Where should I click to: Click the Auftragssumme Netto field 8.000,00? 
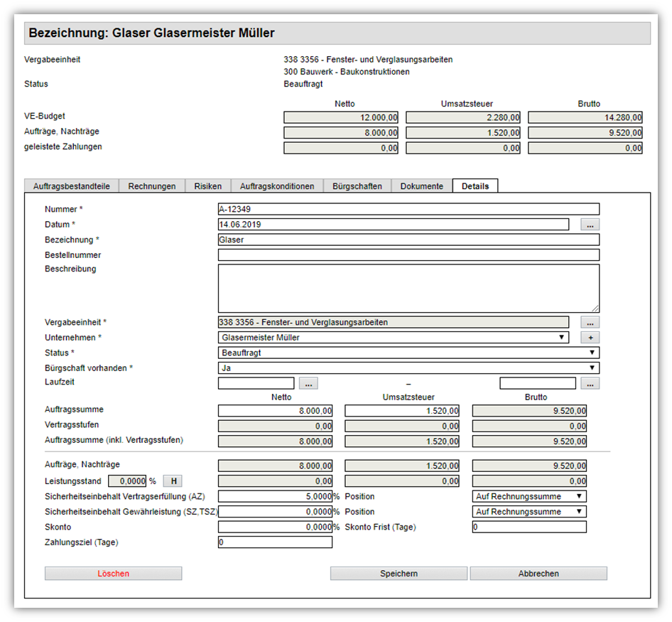(x=275, y=411)
